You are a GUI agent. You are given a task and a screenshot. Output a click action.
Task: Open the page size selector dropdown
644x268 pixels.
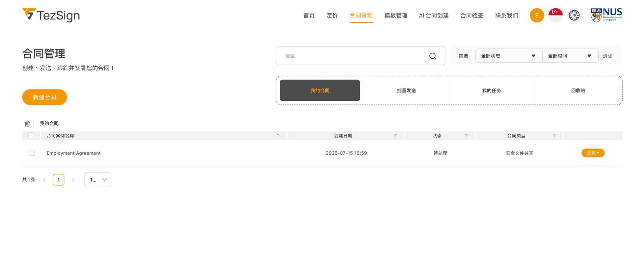(x=98, y=180)
